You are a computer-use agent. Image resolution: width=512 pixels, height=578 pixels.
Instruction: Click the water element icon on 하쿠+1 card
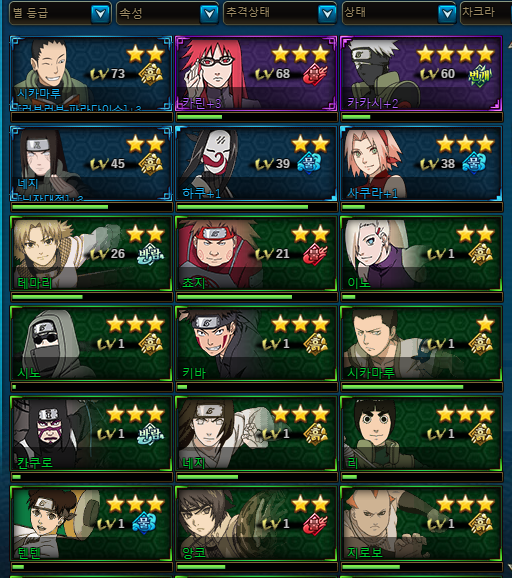click(x=309, y=163)
